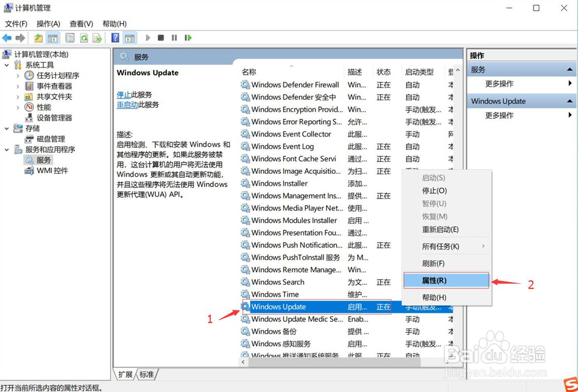Image resolution: width=578 pixels, height=392 pixels.
Task: Click the scroll-left arrow of services list
Action: tap(243, 362)
